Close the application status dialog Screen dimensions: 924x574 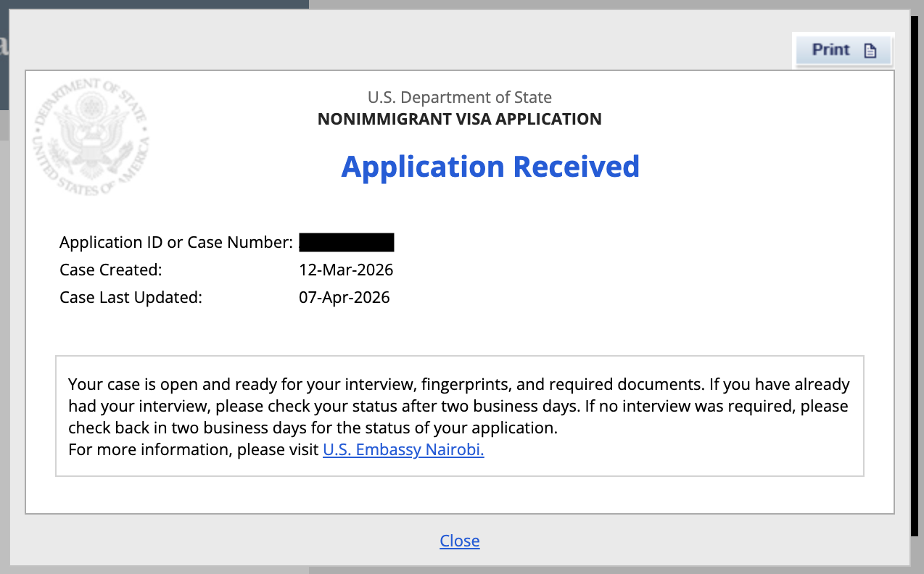coord(459,541)
